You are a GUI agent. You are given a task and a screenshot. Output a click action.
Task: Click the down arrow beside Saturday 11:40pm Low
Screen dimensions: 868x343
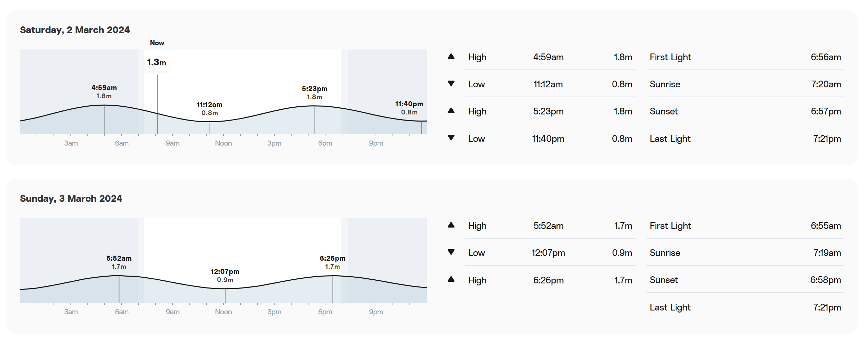pyautogui.click(x=451, y=138)
